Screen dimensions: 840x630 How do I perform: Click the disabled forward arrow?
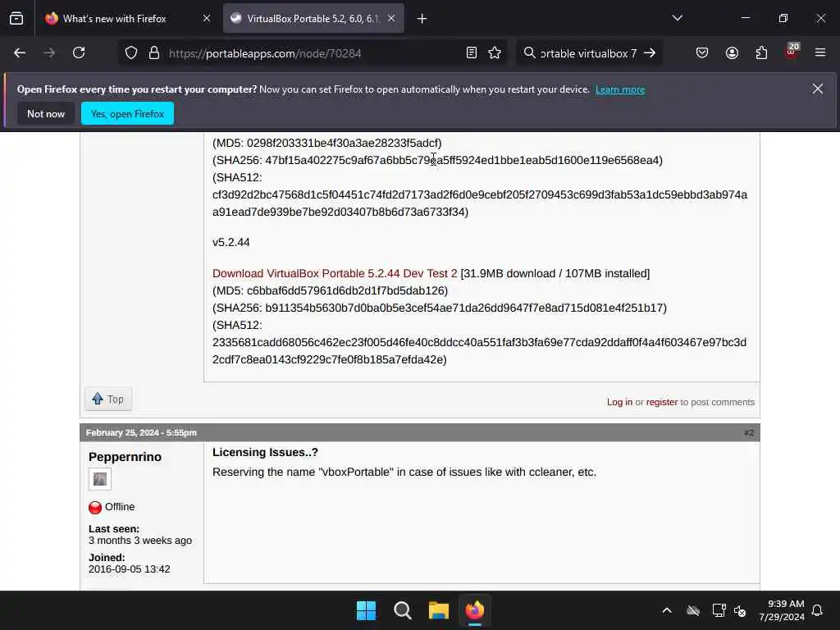(49, 52)
